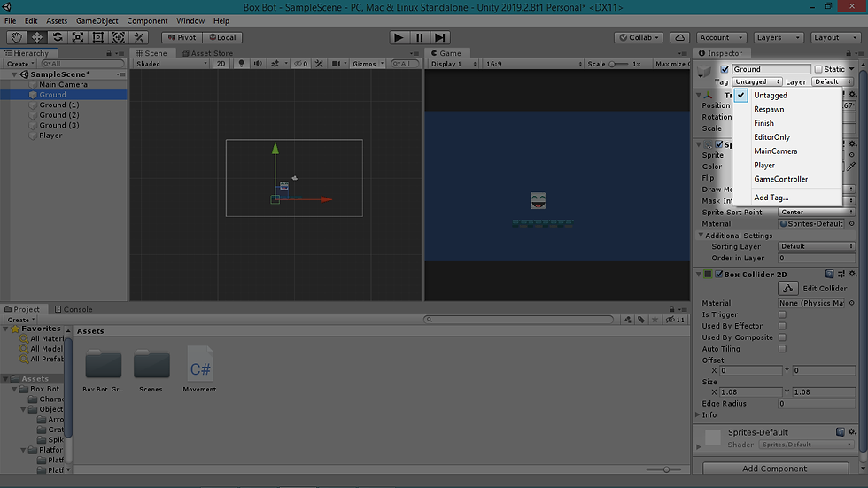Select the Scale tool
The height and width of the screenshot is (488, 868).
[x=78, y=37]
